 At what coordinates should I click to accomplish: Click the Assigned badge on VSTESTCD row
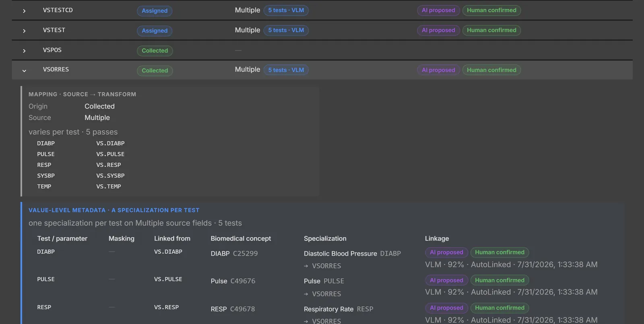click(155, 11)
